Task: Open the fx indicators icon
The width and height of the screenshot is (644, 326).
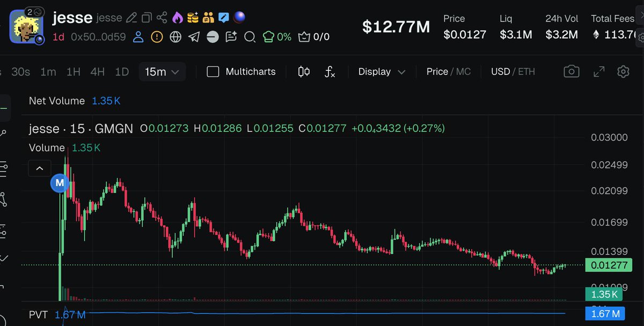Action: (x=330, y=71)
